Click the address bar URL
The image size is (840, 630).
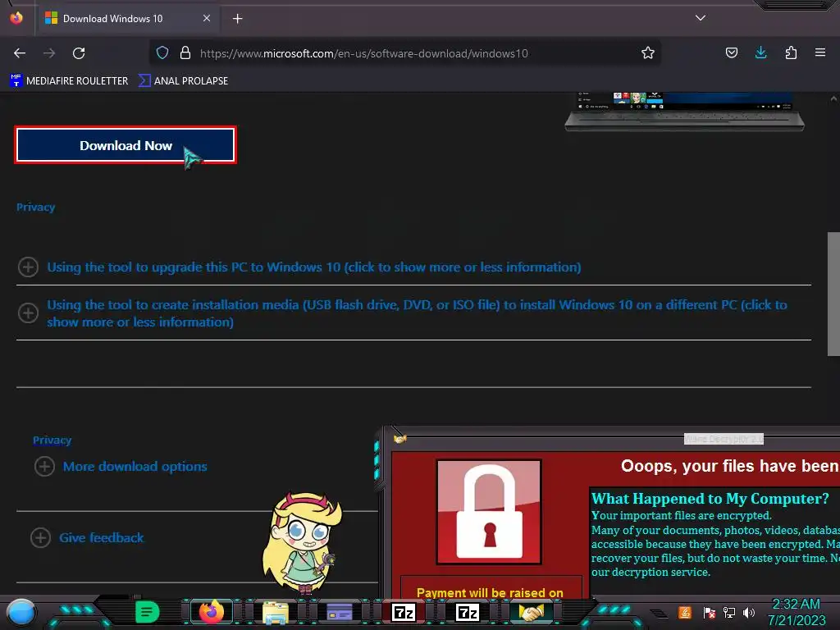363,53
